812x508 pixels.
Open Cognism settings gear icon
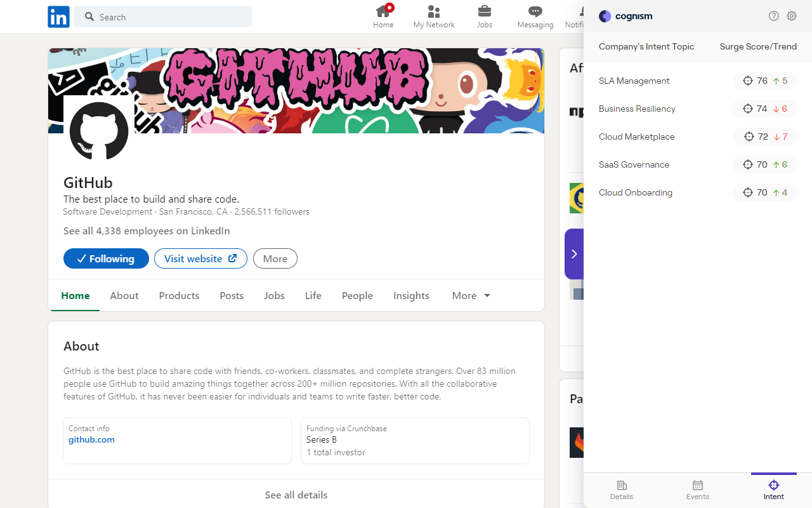pos(792,17)
